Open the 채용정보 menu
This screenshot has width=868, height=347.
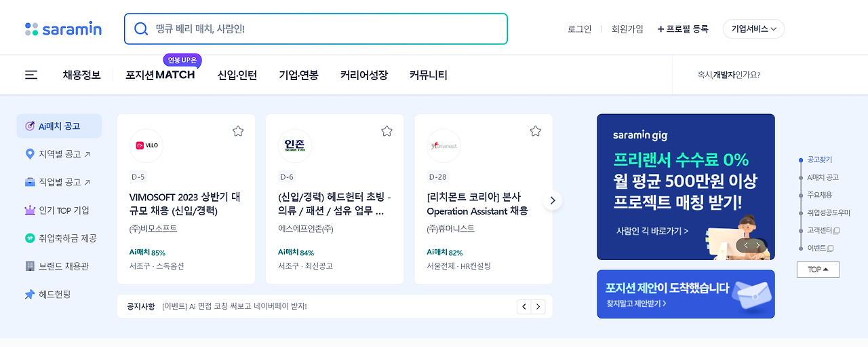pyautogui.click(x=81, y=75)
